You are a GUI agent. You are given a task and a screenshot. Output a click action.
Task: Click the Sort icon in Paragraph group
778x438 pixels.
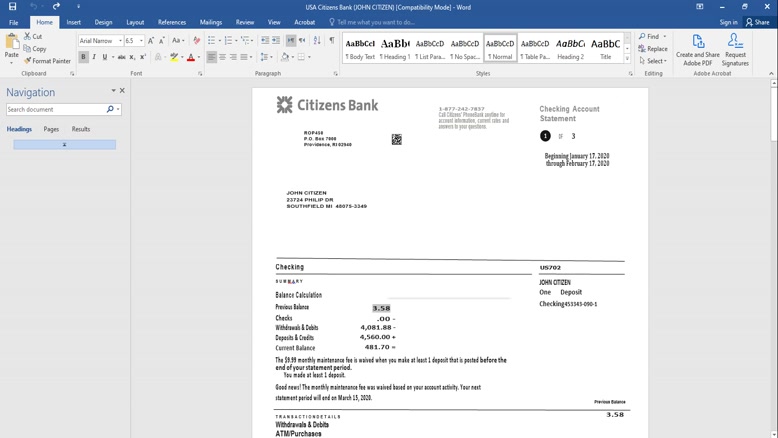[318, 41]
